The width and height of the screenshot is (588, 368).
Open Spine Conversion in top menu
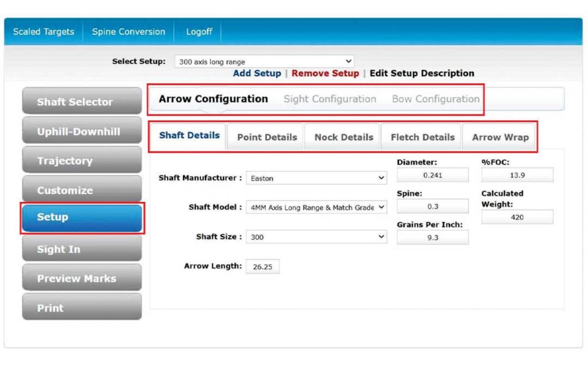[x=128, y=31]
